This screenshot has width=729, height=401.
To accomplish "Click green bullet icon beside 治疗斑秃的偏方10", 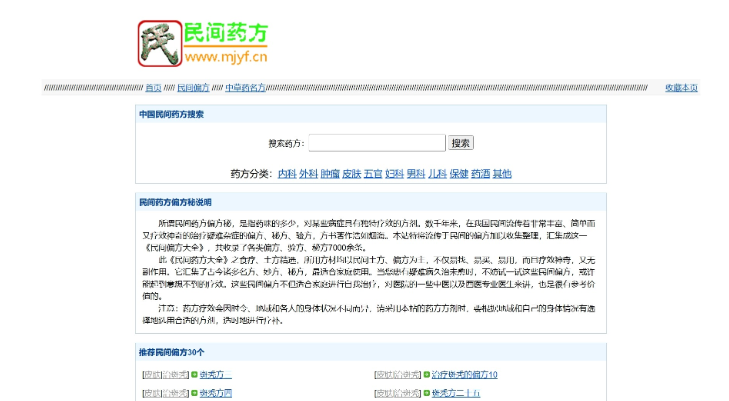I will (426, 375).
